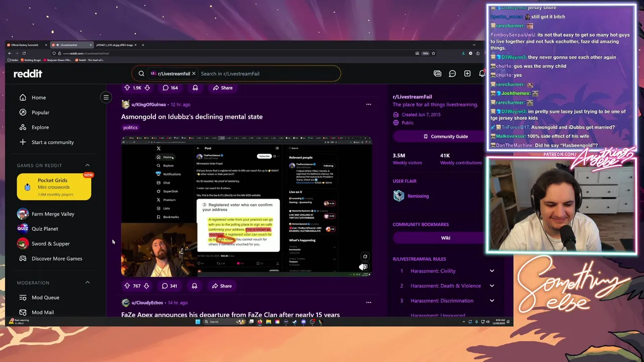644x362 pixels.
Task: Click the search magnifier icon
Action: pos(141,73)
